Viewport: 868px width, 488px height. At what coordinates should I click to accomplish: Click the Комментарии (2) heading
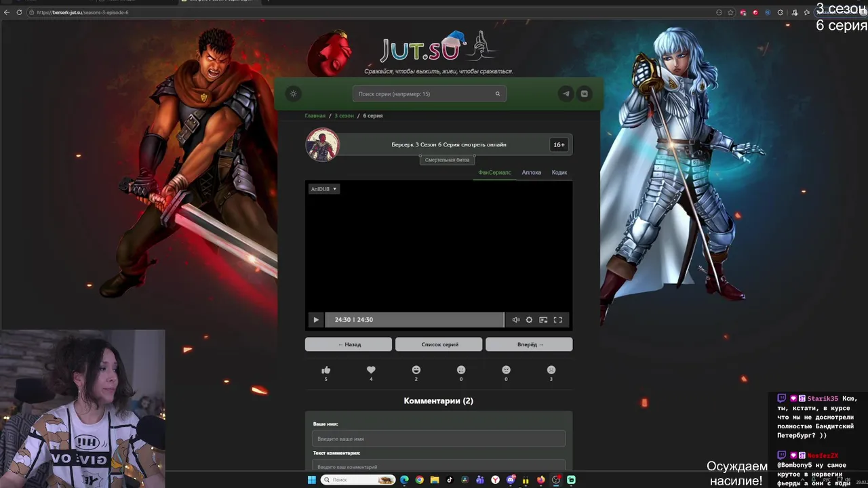click(x=439, y=401)
